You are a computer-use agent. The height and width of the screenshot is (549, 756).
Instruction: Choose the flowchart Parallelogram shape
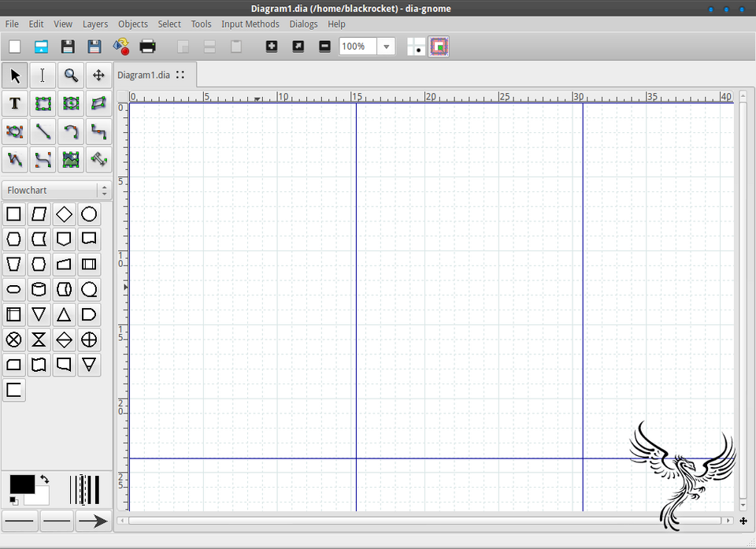(39, 213)
